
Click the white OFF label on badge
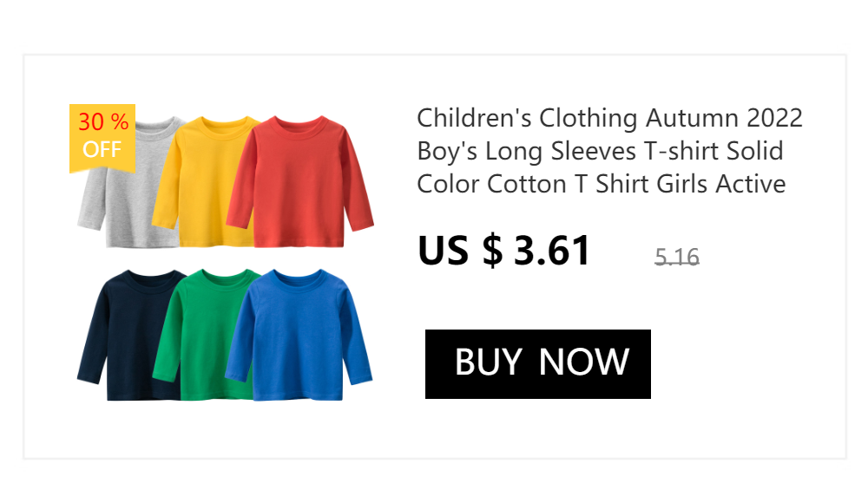[102, 149]
